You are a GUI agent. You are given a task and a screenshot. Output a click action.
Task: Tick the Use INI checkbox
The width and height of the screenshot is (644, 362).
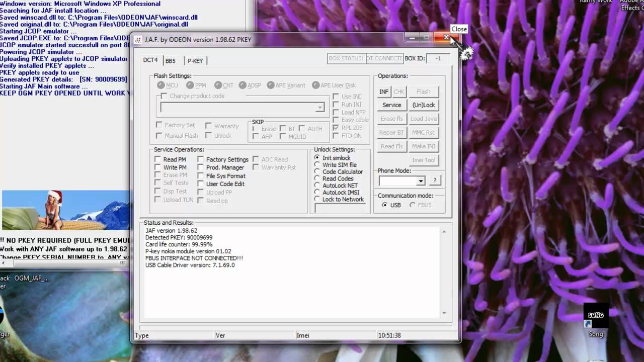tap(336, 97)
